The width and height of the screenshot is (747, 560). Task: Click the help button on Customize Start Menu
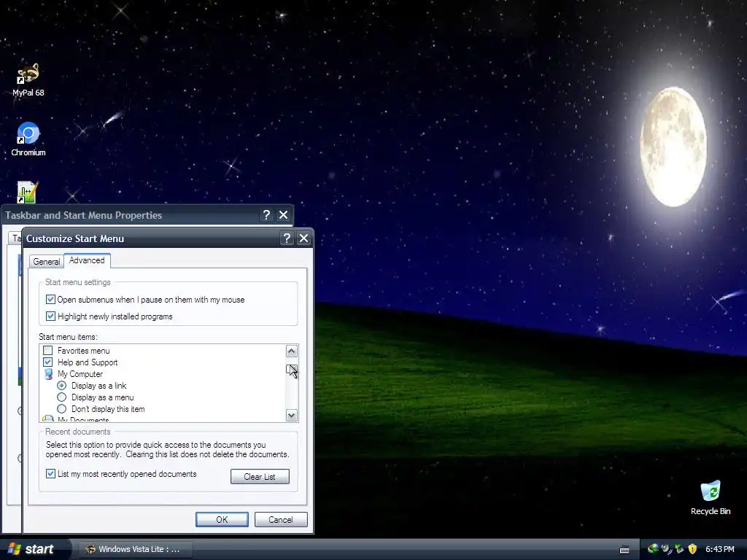click(287, 238)
